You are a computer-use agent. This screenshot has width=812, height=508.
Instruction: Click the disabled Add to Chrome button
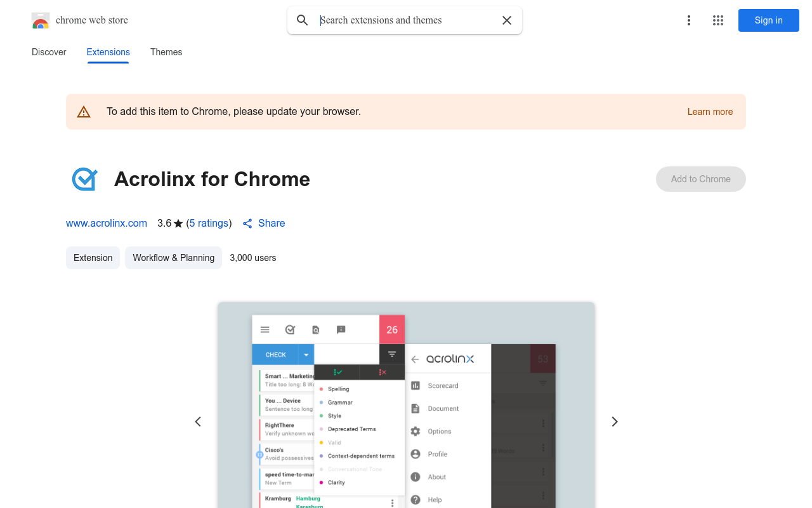pos(701,179)
